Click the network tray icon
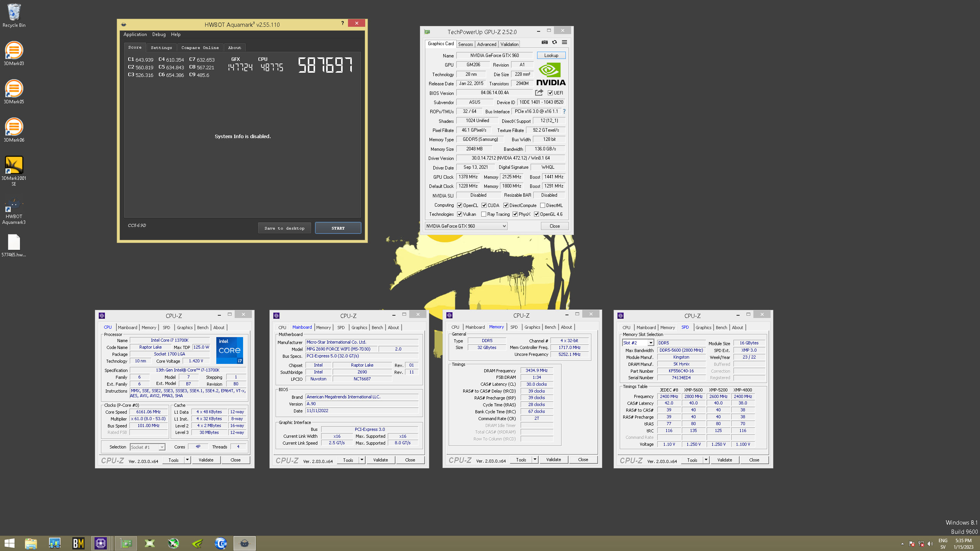 pyautogui.click(x=921, y=544)
